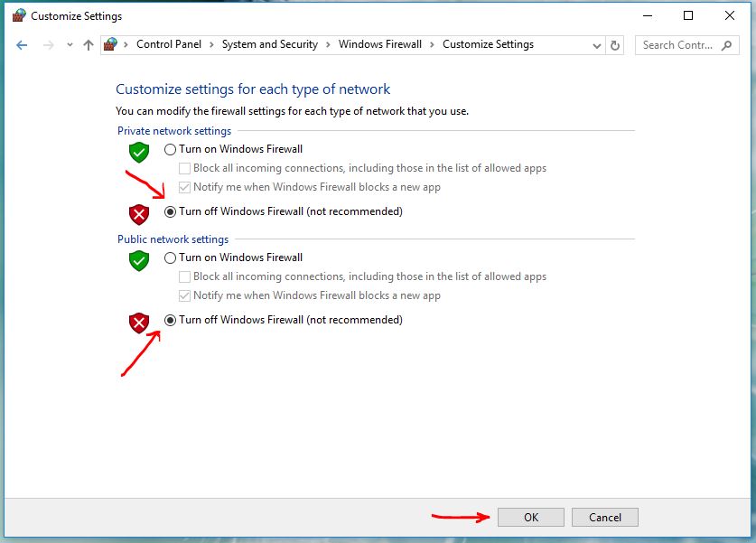Viewport: 756px width, 543px height.
Task: Navigate to System and Security breadcrumb
Action: [269, 44]
